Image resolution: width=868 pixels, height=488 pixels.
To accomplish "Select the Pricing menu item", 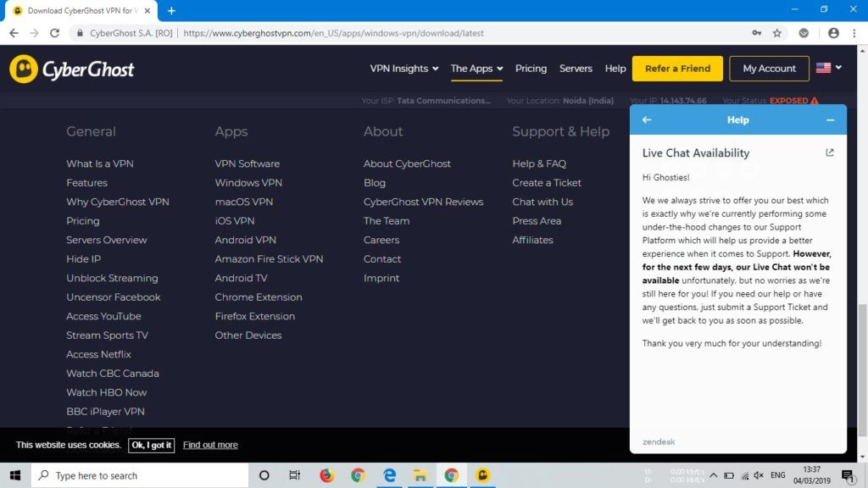I will click(531, 69).
